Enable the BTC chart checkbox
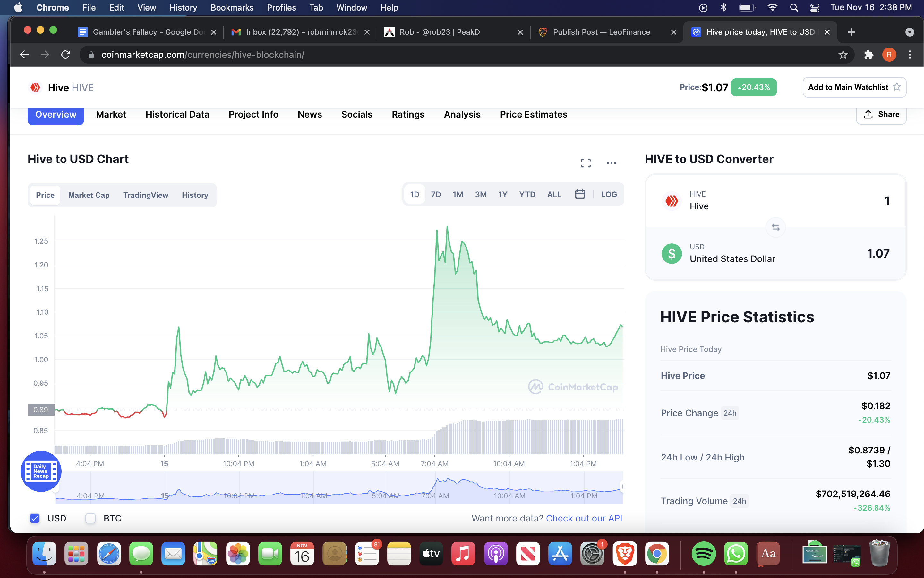Image resolution: width=924 pixels, height=578 pixels. click(90, 518)
